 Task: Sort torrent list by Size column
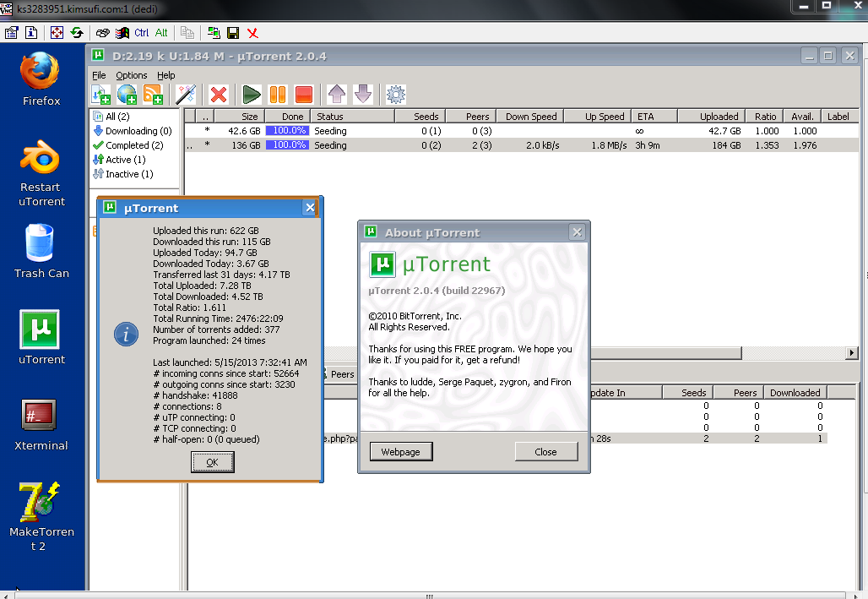pos(239,117)
